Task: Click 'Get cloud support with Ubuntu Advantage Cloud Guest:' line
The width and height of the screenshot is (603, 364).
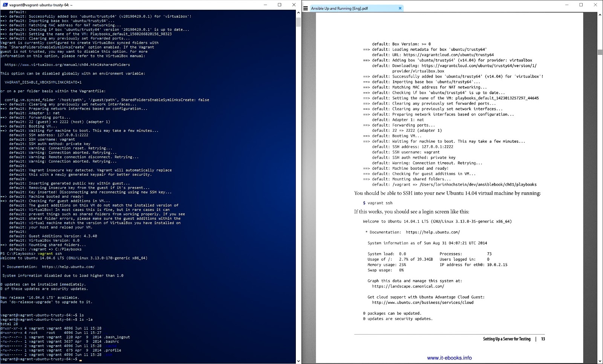Action: [x=426, y=297]
